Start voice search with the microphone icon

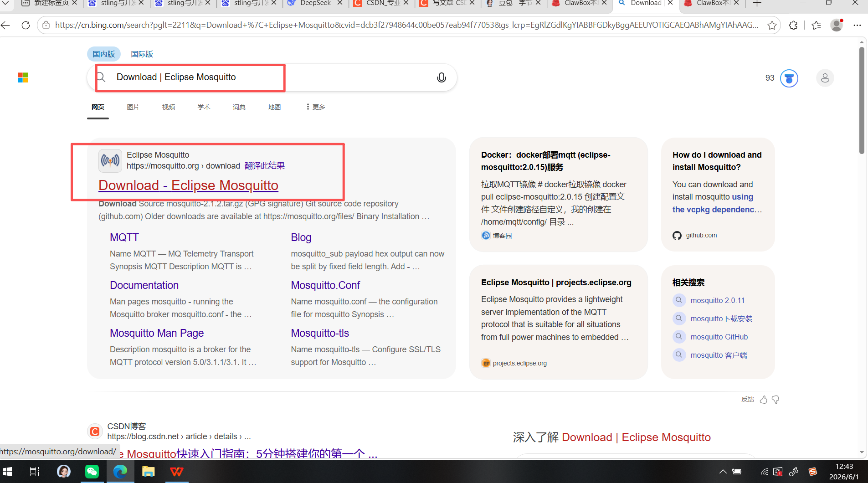441,77
